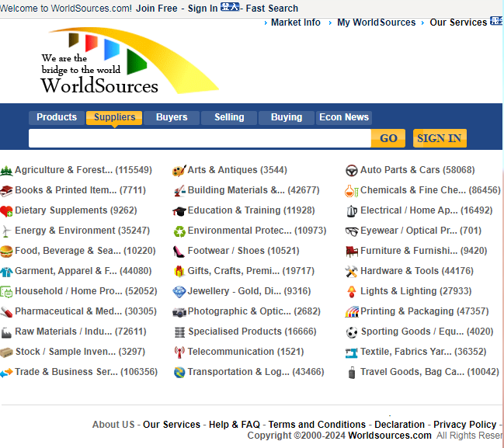The width and height of the screenshot is (504, 448).
Task: Click the Arts & Antiques palette icon
Action: (x=179, y=170)
